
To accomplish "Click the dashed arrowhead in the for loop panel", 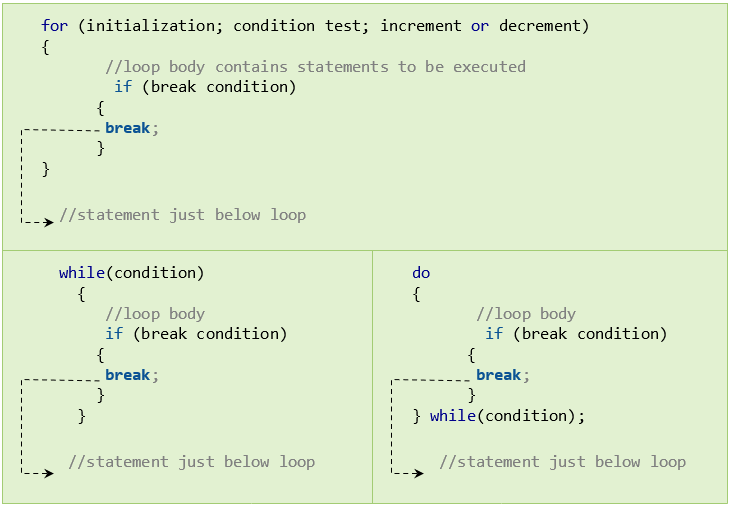I will 47,222.
